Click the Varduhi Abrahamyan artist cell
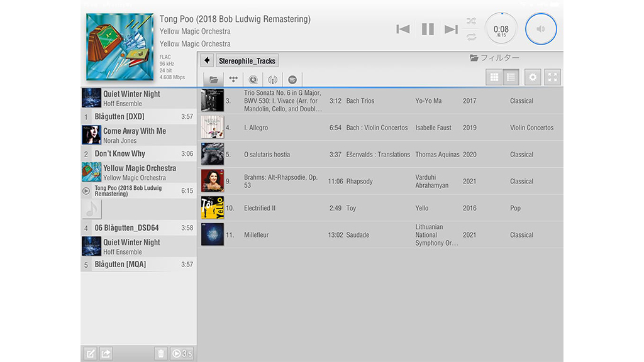Image resolution: width=644 pixels, height=362 pixels. click(431, 182)
